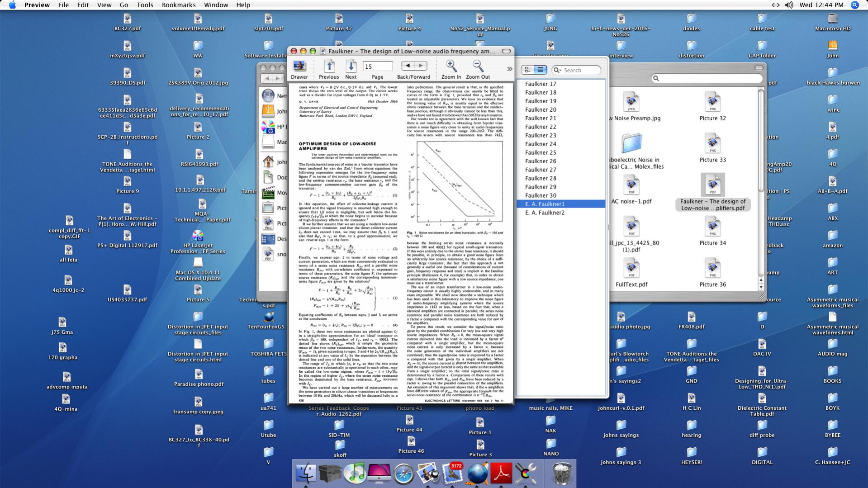The height and width of the screenshot is (488, 868).
Task: Open the Go menu
Action: pyautogui.click(x=124, y=5)
